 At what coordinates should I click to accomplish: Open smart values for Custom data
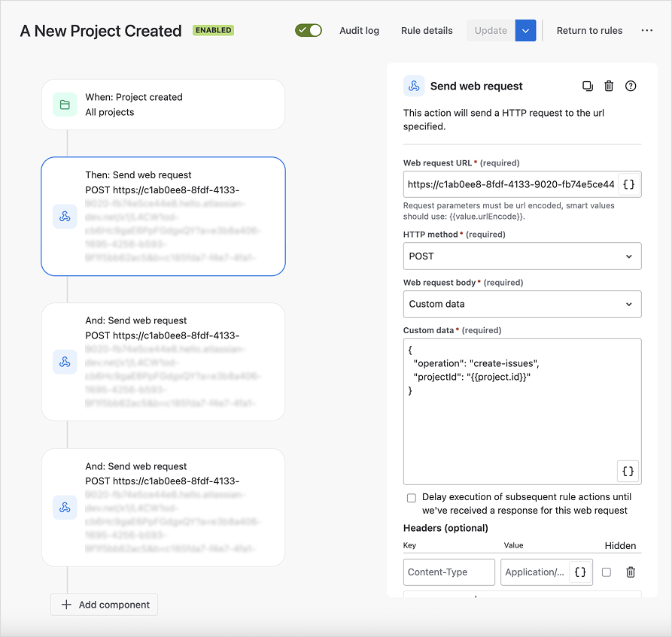628,472
